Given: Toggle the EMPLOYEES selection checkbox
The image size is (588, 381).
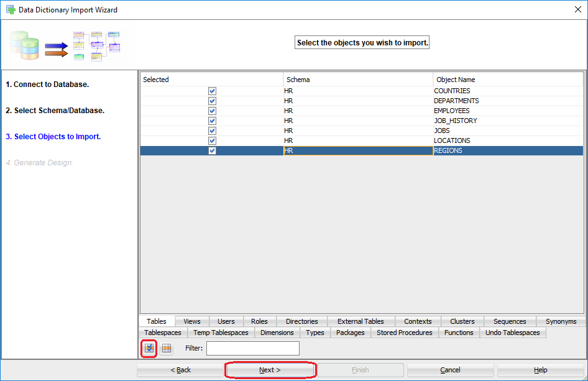Looking at the screenshot, I should (213, 111).
